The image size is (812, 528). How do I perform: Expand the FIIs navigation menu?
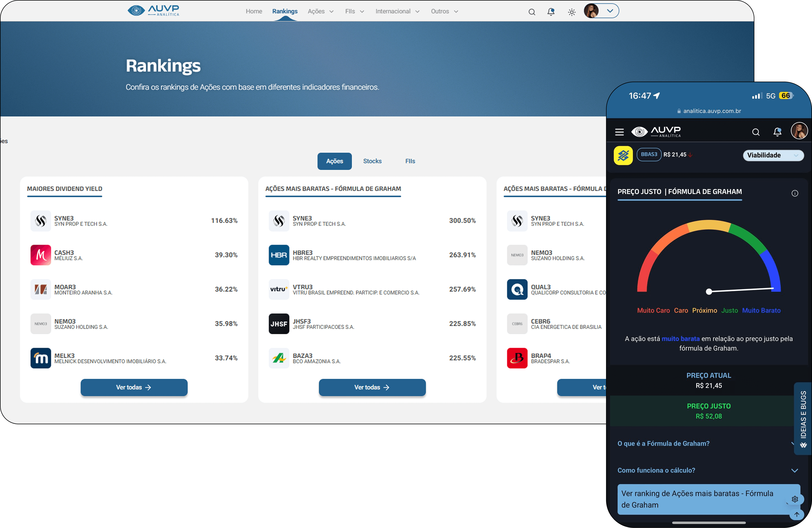(354, 11)
